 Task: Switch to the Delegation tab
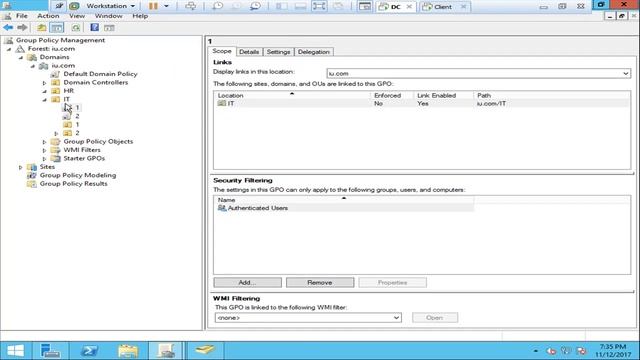[313, 52]
